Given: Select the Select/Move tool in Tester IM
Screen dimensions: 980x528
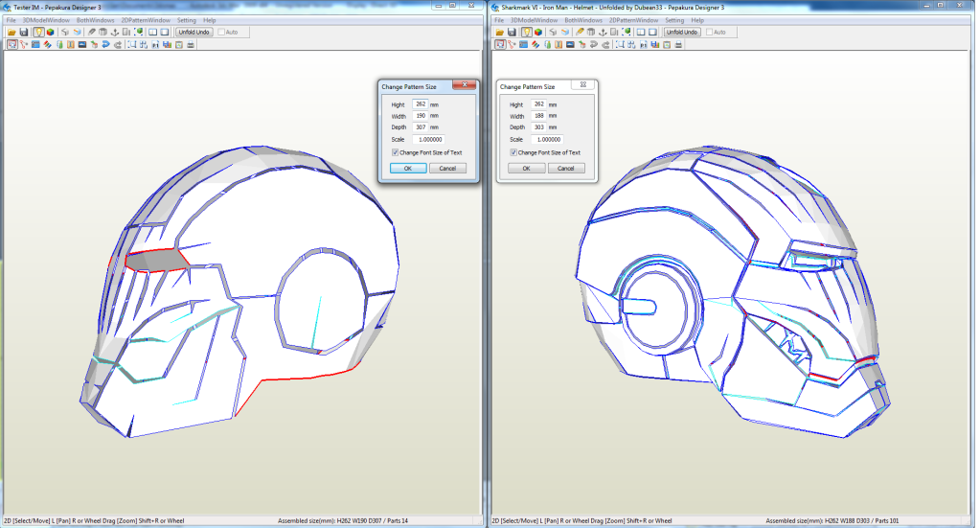Looking at the screenshot, I should tap(11, 44).
